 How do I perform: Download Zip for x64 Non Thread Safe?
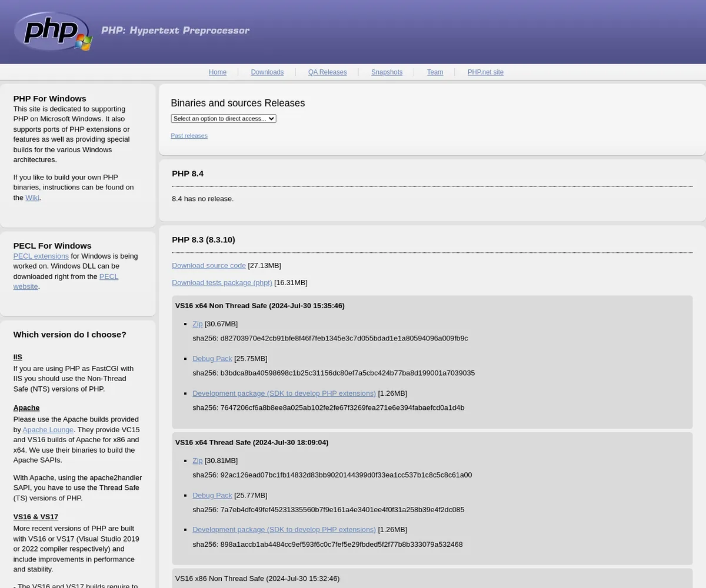click(197, 324)
